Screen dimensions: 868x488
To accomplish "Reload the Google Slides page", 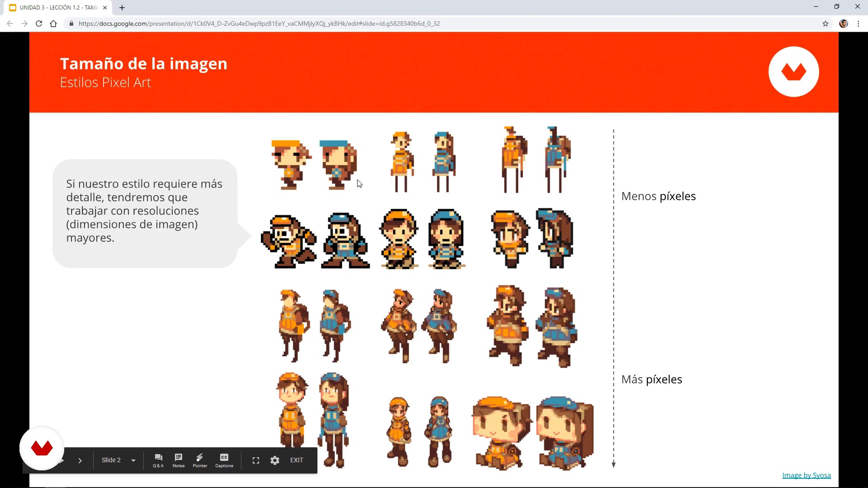I will tap(39, 23).
